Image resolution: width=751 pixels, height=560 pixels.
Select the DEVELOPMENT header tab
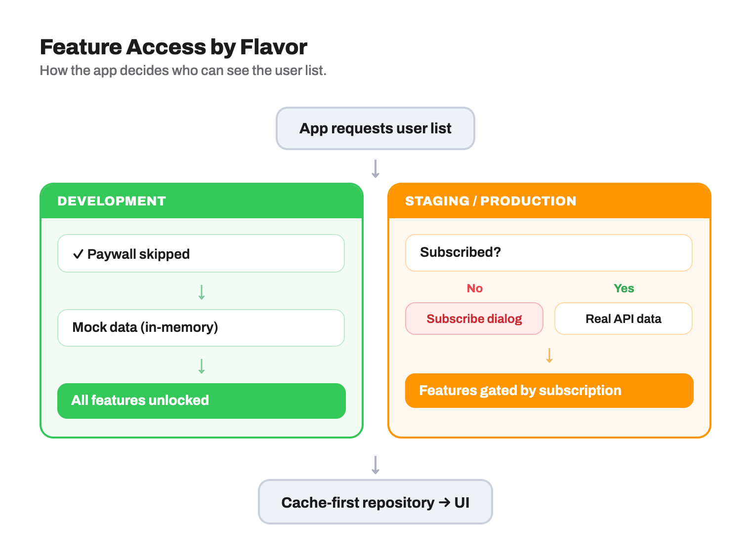(202, 201)
